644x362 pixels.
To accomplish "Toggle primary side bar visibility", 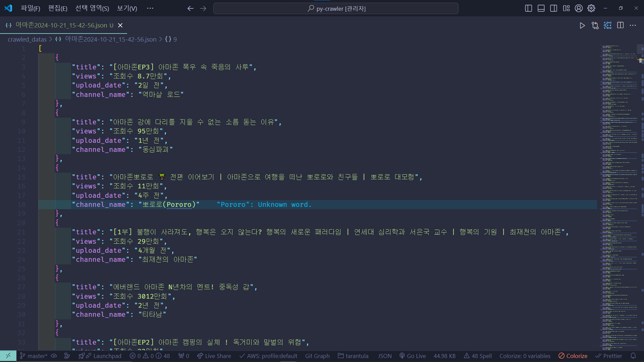I will (x=528, y=8).
